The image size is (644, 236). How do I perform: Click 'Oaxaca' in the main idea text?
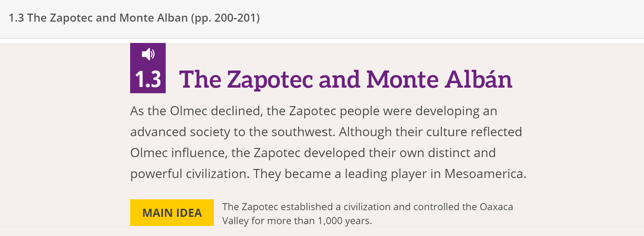[496, 207]
